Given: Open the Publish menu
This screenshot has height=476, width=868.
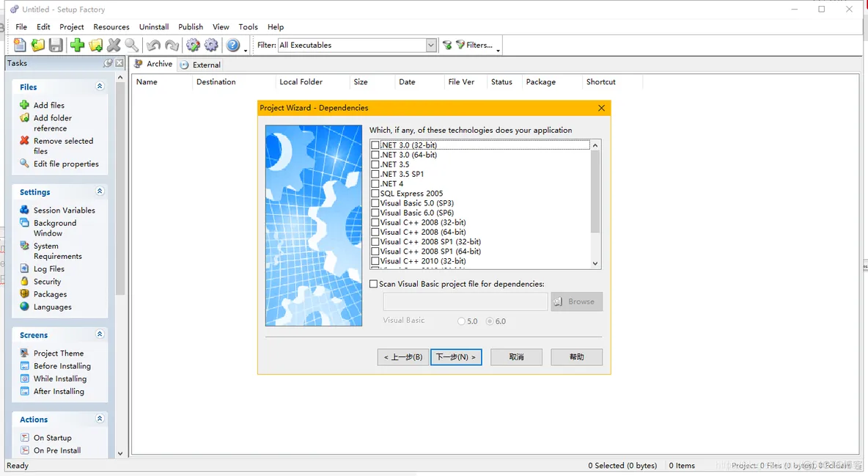Looking at the screenshot, I should pyautogui.click(x=191, y=26).
